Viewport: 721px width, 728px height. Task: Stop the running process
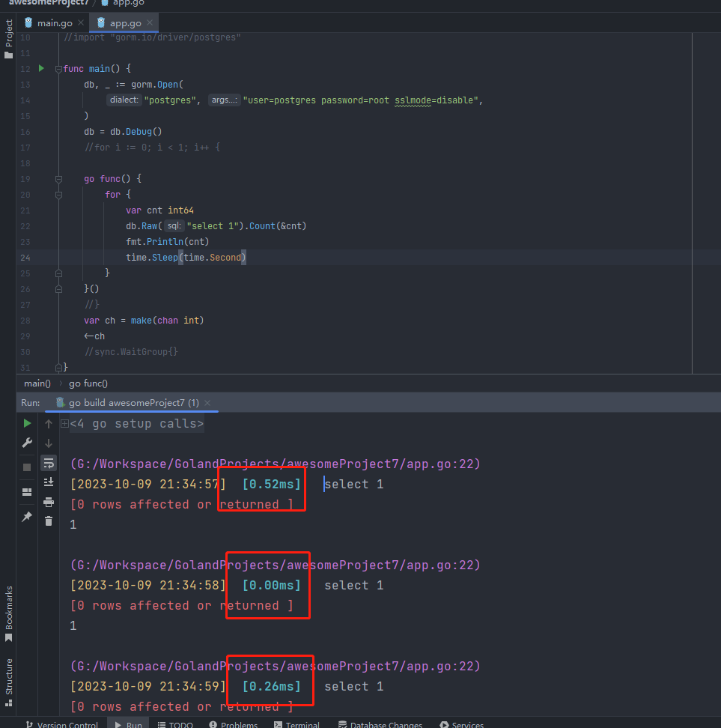[27, 467]
